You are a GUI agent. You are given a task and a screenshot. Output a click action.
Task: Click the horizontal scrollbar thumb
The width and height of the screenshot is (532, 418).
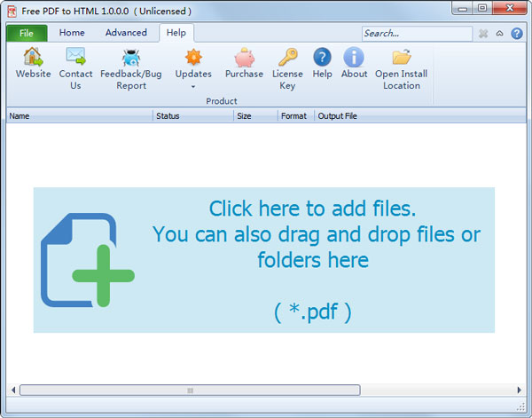[190, 390]
